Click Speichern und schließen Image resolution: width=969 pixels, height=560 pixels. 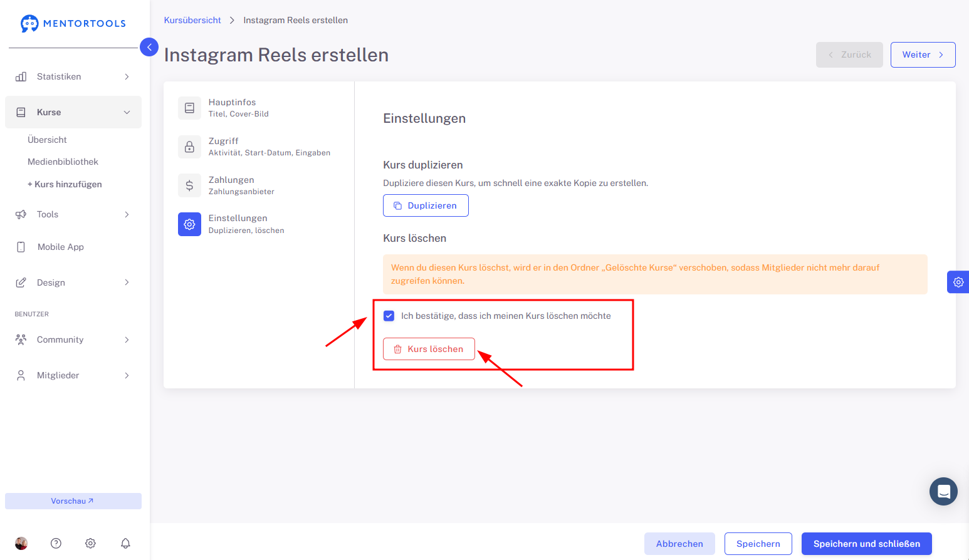(x=867, y=544)
